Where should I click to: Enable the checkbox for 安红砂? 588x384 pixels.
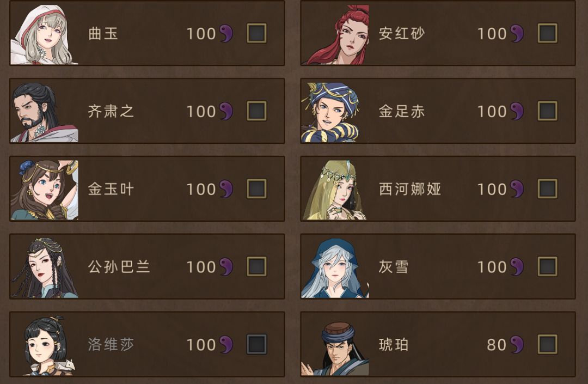point(547,33)
